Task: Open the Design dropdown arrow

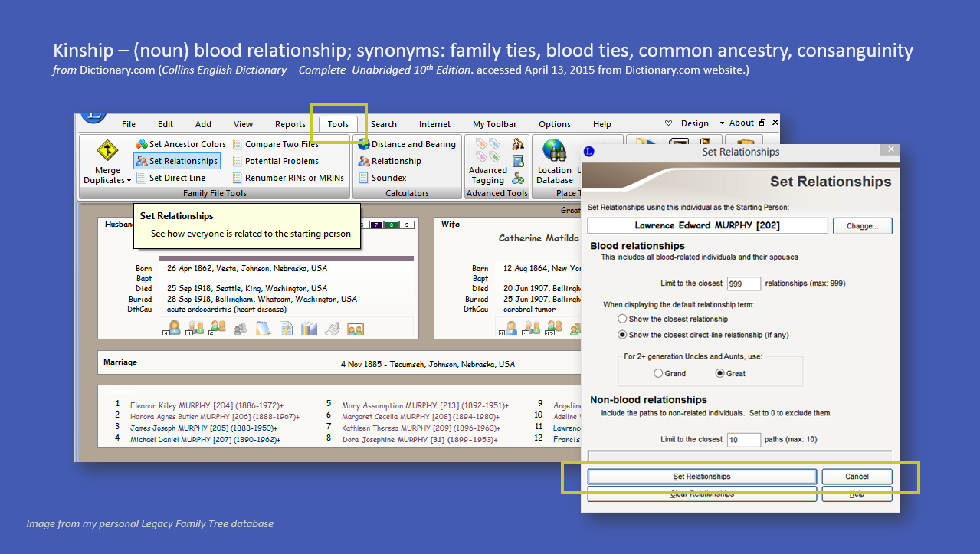Action: 722,123
